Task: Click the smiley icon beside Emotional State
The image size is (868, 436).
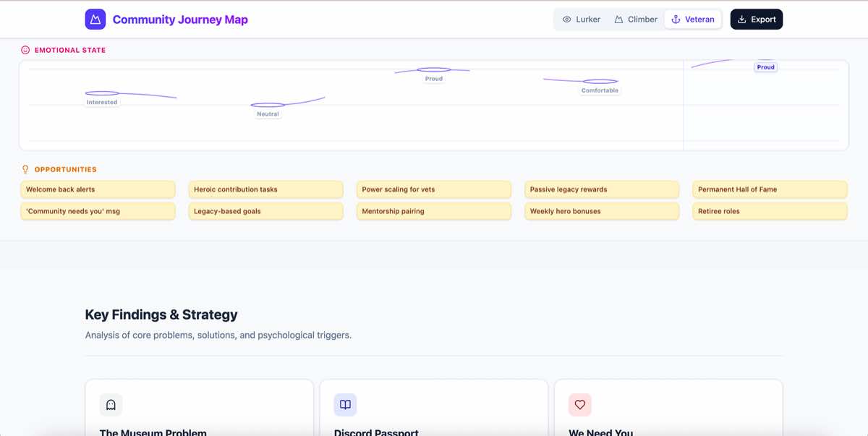Action: (x=25, y=51)
